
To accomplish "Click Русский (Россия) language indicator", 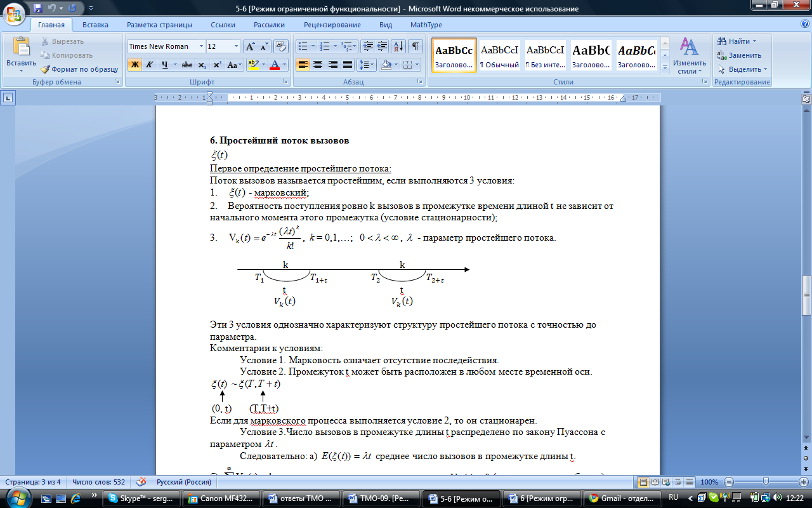I will pos(184,482).
